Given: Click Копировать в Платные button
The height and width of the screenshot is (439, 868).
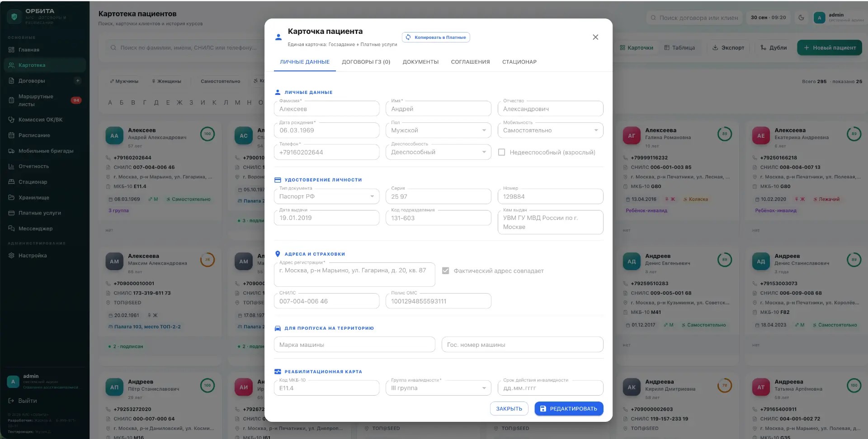Looking at the screenshot, I should tap(436, 37).
